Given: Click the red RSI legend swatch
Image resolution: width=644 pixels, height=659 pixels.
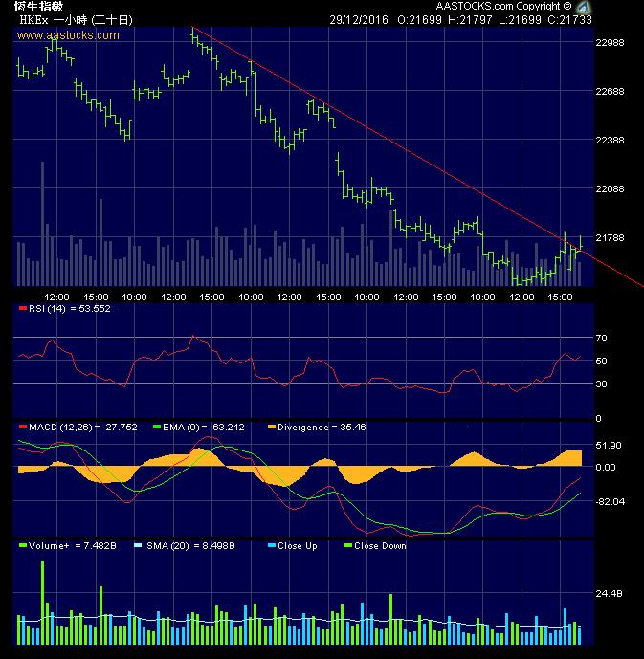Looking at the screenshot, I should coord(23,308).
